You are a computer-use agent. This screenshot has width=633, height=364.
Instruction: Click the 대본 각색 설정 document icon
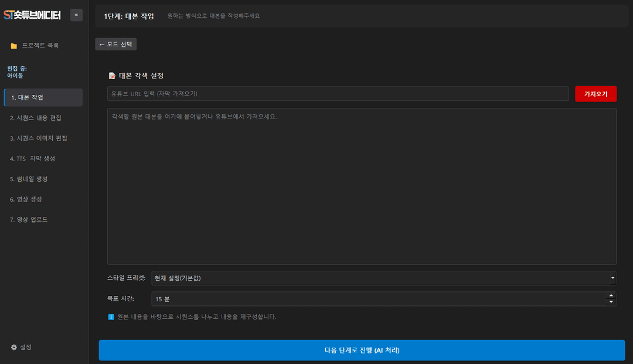112,74
